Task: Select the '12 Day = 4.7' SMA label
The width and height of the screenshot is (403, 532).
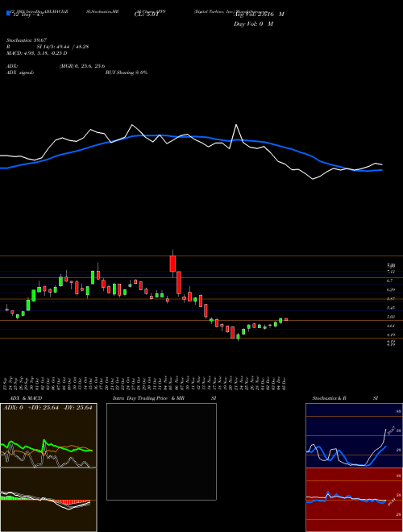Action: (x=28, y=15)
